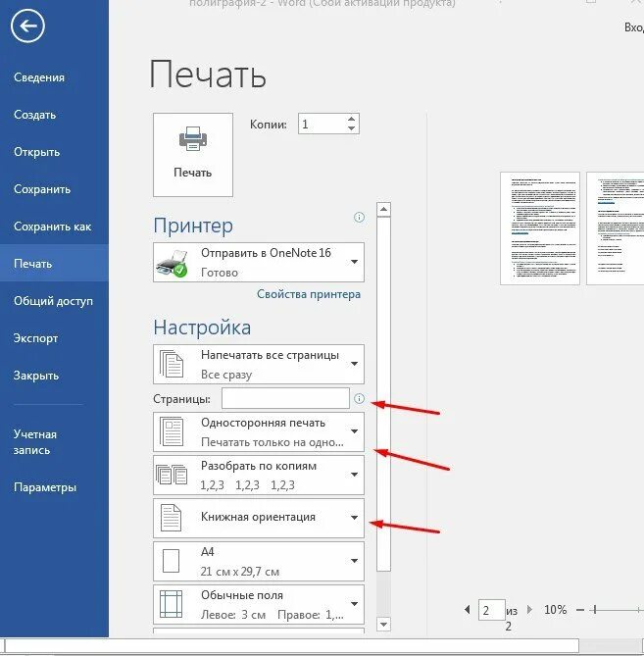The width and height of the screenshot is (644, 656).
Task: Click Закрыть in the sidebar
Action: tap(36, 376)
